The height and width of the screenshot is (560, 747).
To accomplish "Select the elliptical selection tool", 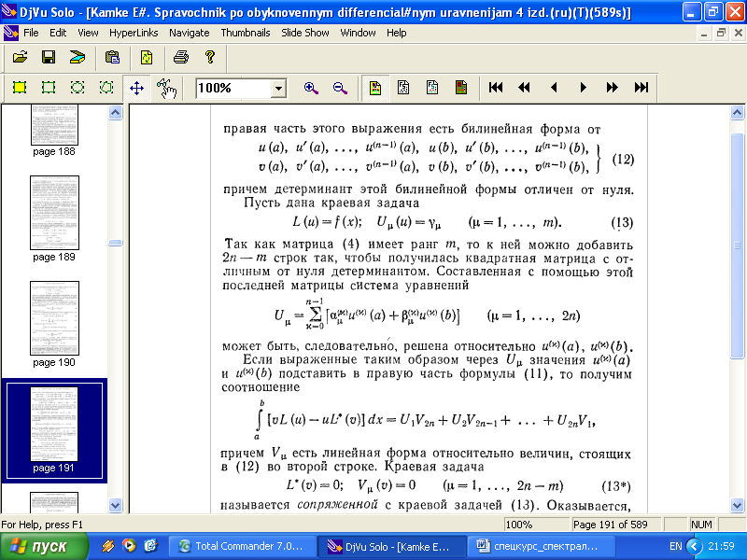I will [x=78, y=88].
